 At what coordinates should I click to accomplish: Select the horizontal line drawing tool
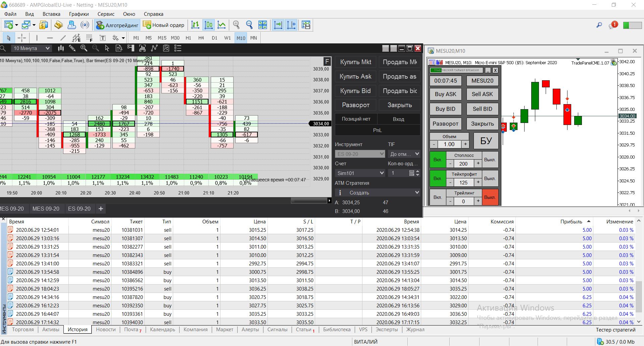[50, 38]
